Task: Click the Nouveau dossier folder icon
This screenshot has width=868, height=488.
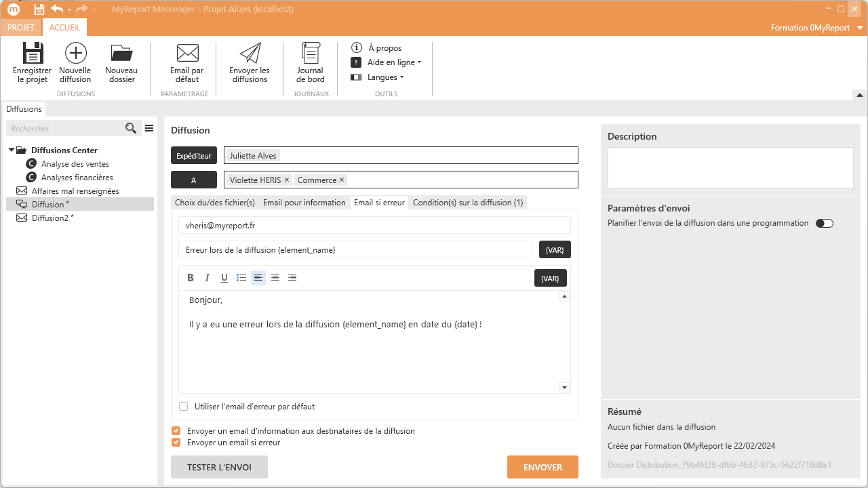Action: pyautogui.click(x=121, y=54)
